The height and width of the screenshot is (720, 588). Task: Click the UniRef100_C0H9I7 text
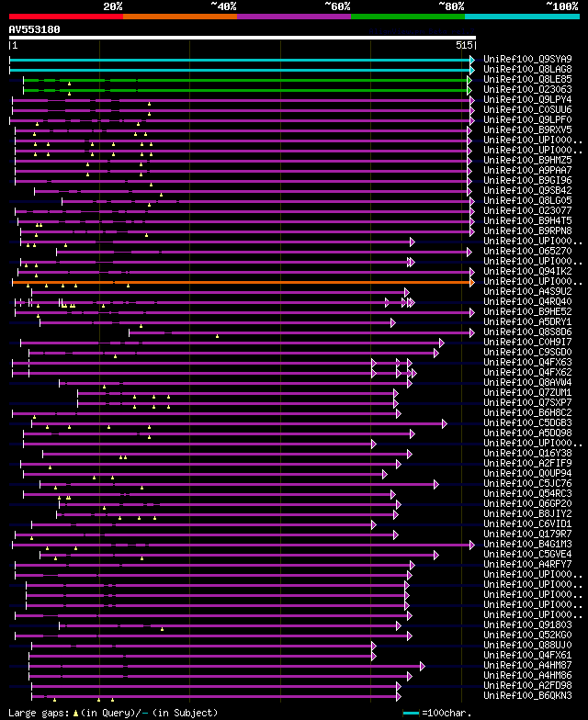(x=527, y=342)
